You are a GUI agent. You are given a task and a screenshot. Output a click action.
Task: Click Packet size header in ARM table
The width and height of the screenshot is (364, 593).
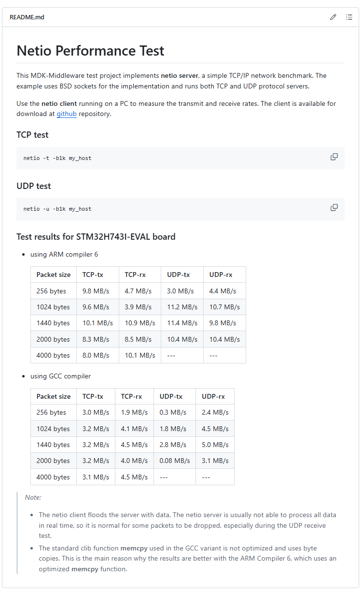pos(54,275)
